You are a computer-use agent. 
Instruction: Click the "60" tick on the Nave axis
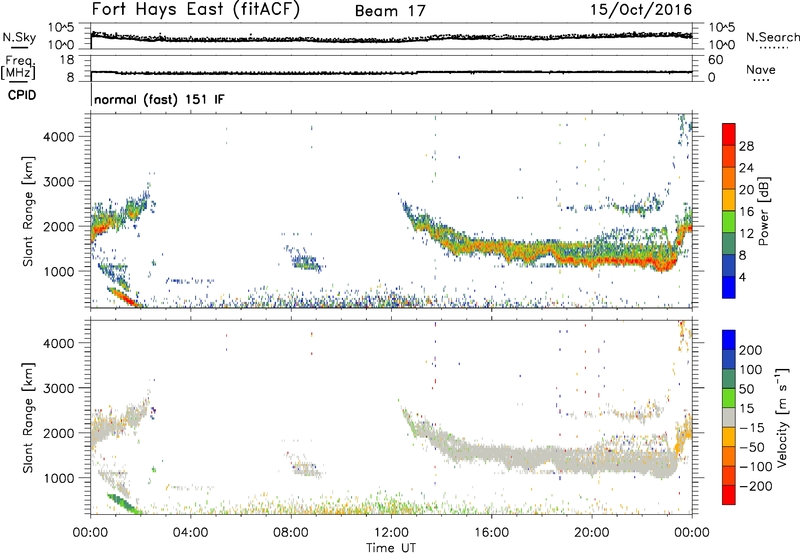coord(715,60)
